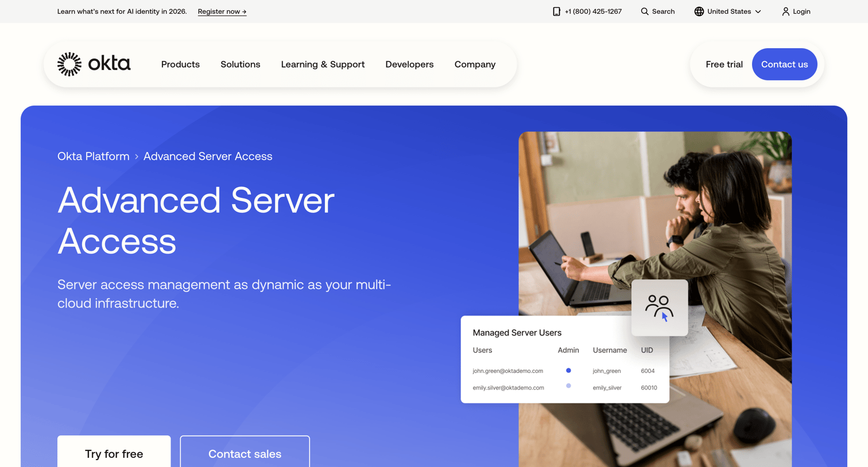Click the +1 (800) 425-1267 phone number
This screenshot has width=868, height=467.
[x=593, y=11]
